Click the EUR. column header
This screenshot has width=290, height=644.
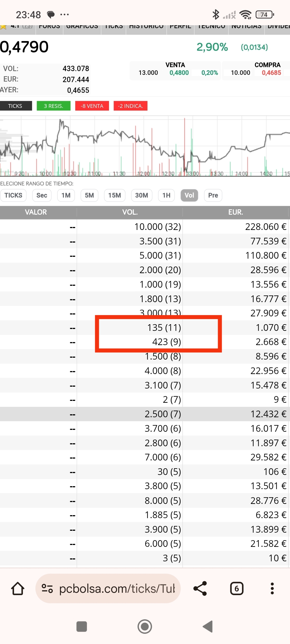coord(236,212)
